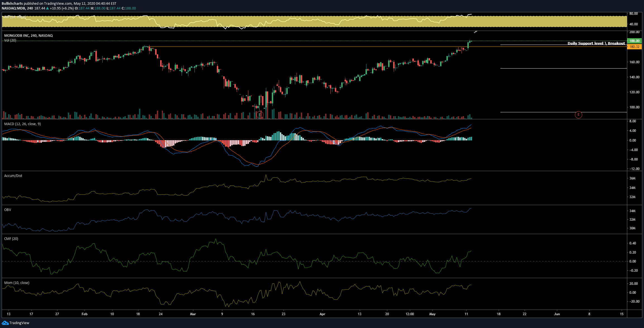Click the green 188.00 current price tag
This screenshot has width=644, height=328.
pyautogui.click(x=634, y=41)
